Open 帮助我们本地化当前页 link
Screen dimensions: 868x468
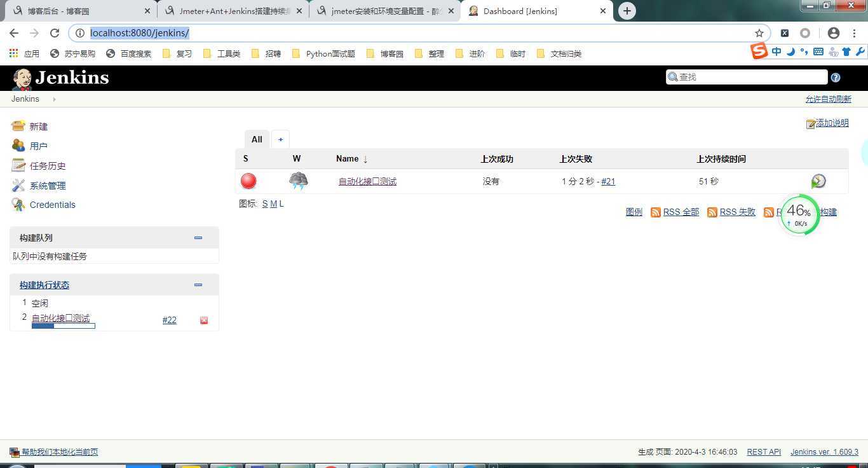(60, 452)
